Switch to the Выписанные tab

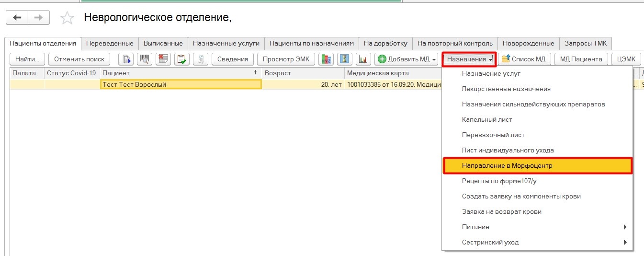click(163, 43)
